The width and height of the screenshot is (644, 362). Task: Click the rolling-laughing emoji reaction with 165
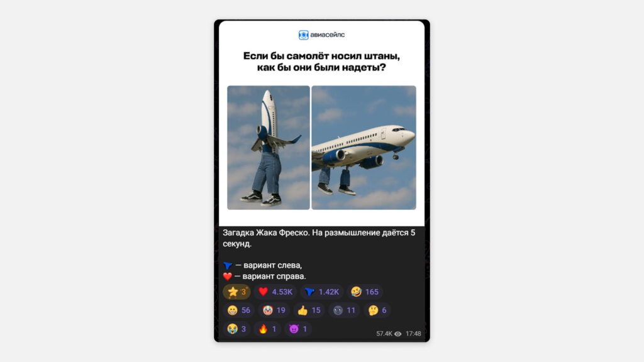(x=364, y=292)
